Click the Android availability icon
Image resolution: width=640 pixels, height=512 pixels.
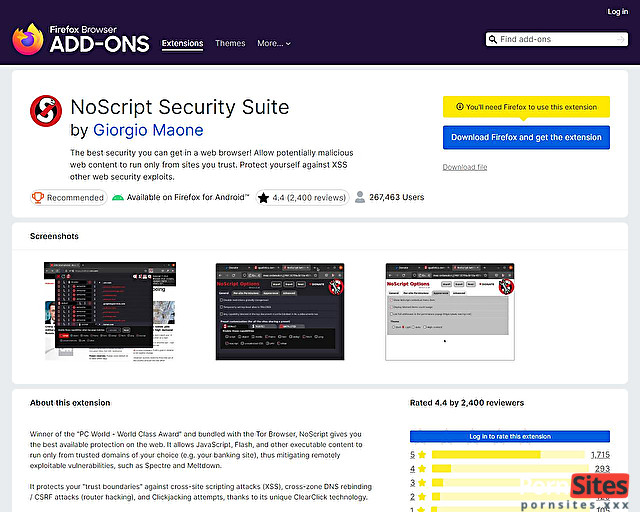pyautogui.click(x=118, y=198)
